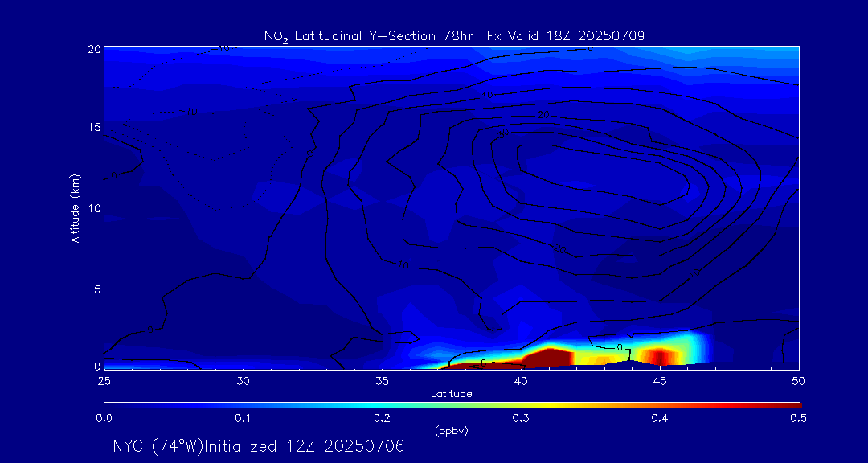
Task: Click the dark red NO2 hotspot at latitude 41
Action: pyautogui.click(x=548, y=357)
